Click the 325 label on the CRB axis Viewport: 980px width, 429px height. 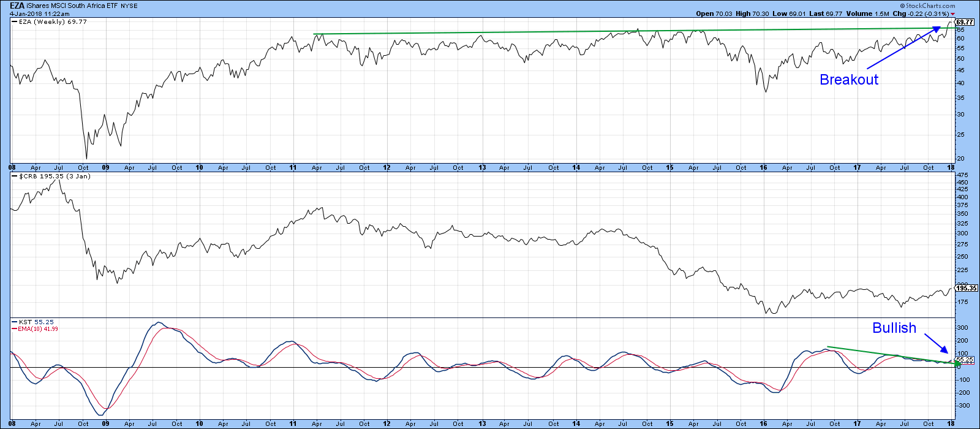click(962, 223)
